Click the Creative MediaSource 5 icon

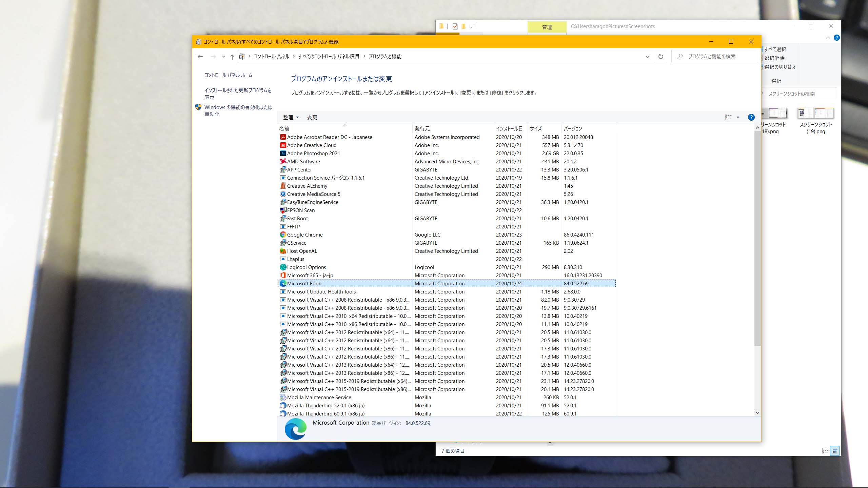tap(283, 194)
